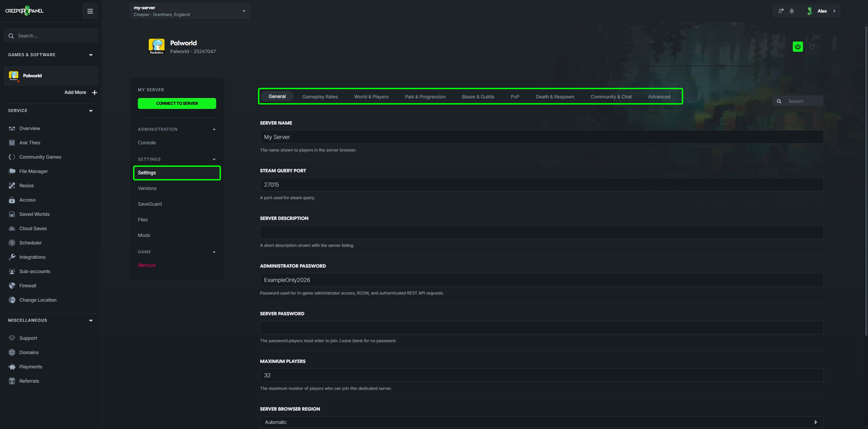Collapse the Miscellaneous section arrow

91,321
